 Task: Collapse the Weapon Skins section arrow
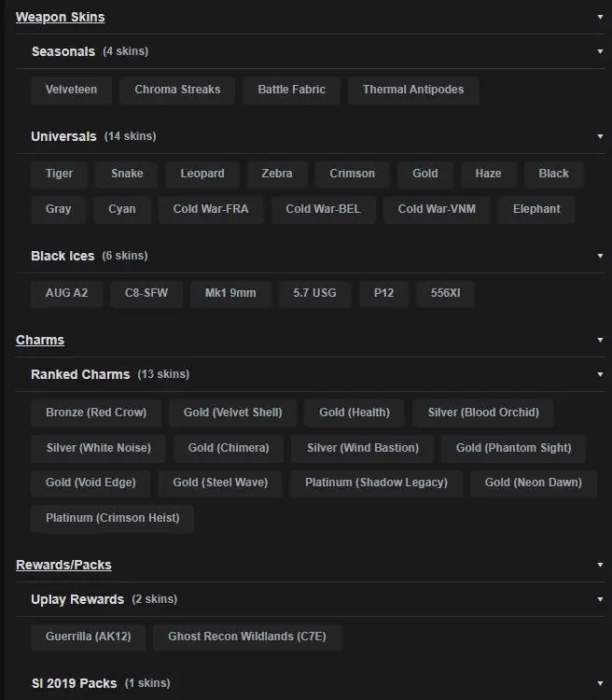coord(600,17)
